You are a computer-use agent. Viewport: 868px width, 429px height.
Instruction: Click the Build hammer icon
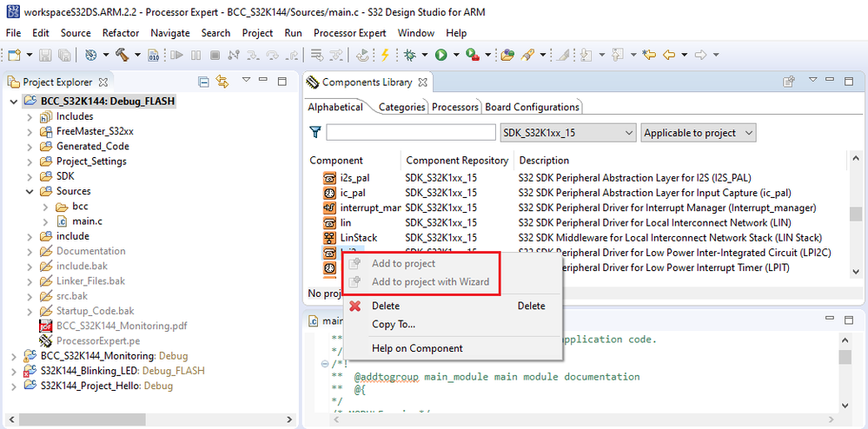[x=122, y=54]
